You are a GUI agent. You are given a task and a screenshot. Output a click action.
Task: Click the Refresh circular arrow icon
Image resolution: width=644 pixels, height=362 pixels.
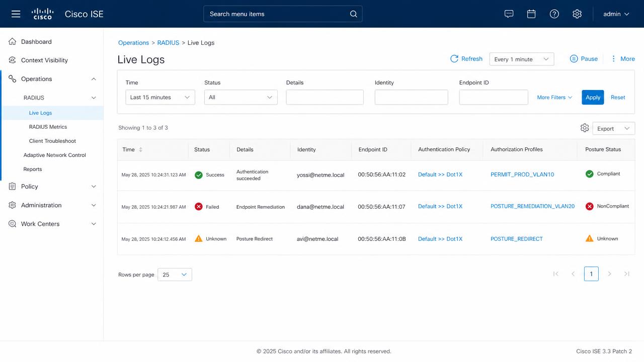[x=454, y=59]
